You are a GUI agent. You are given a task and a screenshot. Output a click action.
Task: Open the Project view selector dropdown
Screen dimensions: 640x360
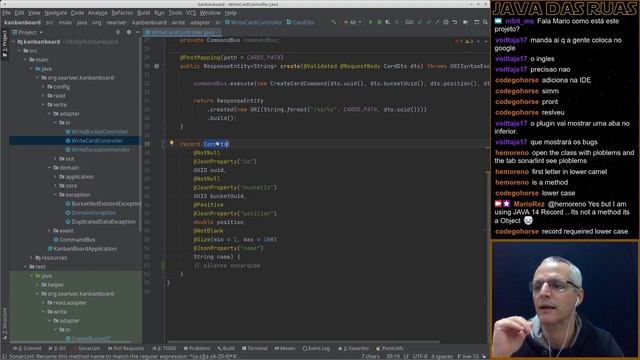pyautogui.click(x=27, y=32)
